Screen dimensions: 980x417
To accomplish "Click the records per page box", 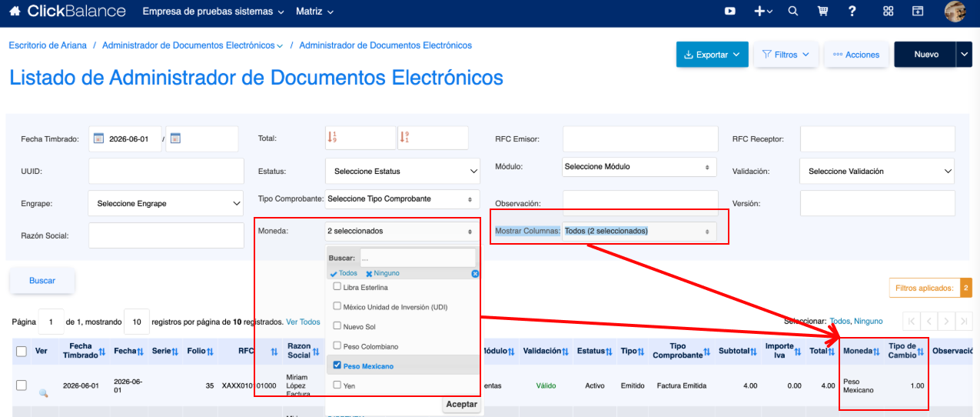I will pyautogui.click(x=136, y=322).
